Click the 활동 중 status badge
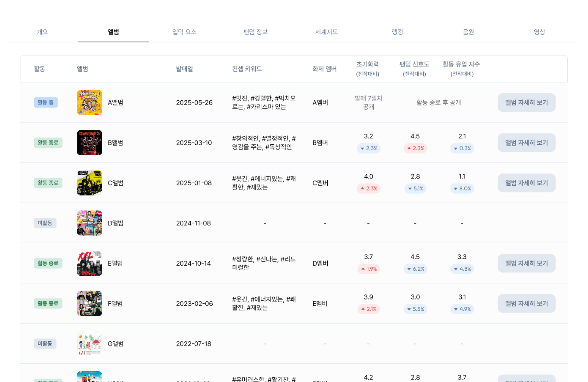The height and width of the screenshot is (382, 588). tap(46, 102)
